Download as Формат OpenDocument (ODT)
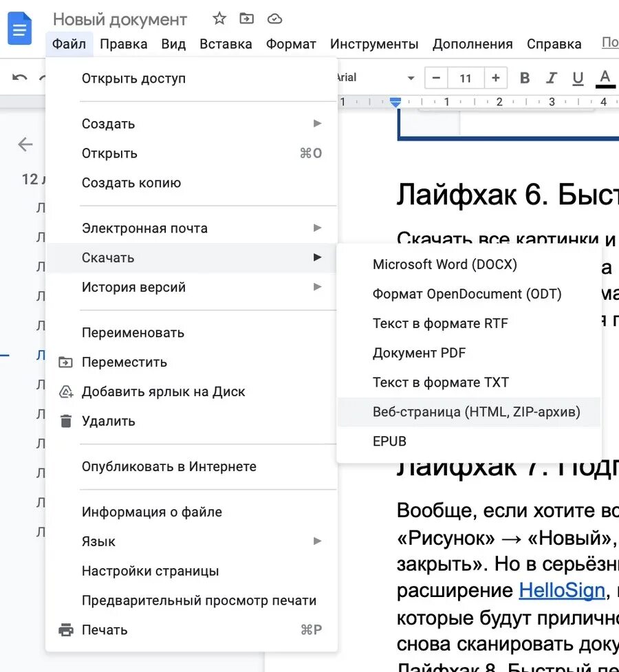Image resolution: width=619 pixels, height=672 pixels. tap(469, 294)
